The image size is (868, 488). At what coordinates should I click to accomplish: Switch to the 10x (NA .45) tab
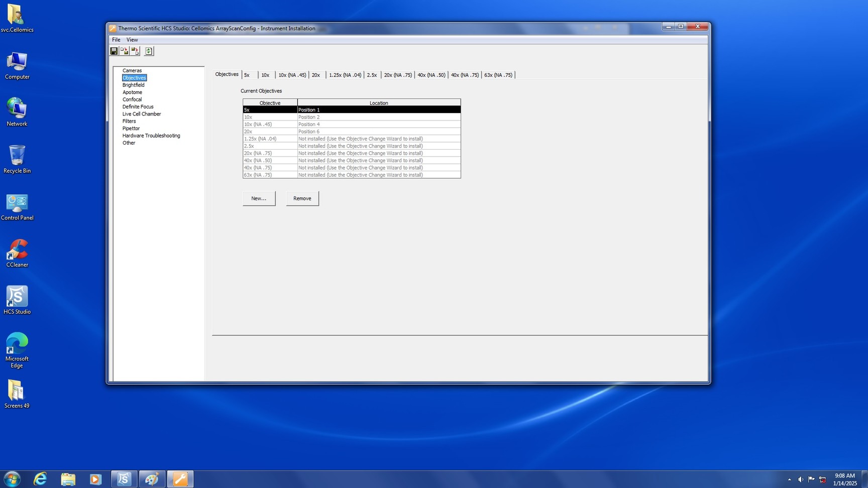292,75
